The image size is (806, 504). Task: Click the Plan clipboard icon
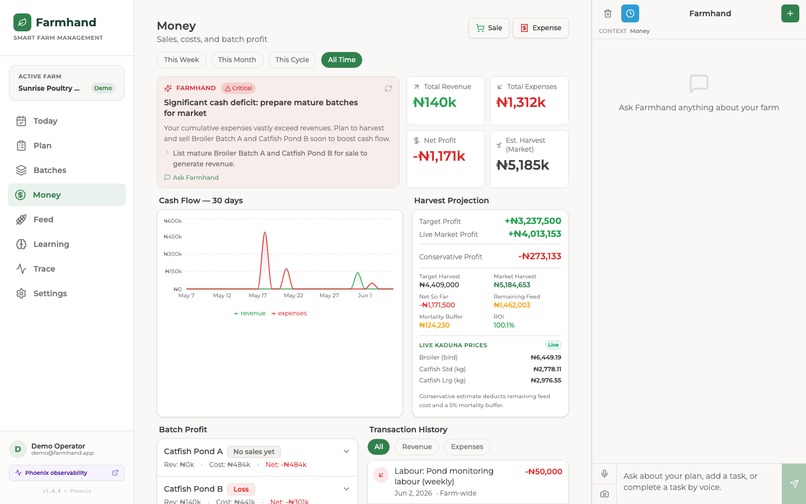tap(21, 146)
